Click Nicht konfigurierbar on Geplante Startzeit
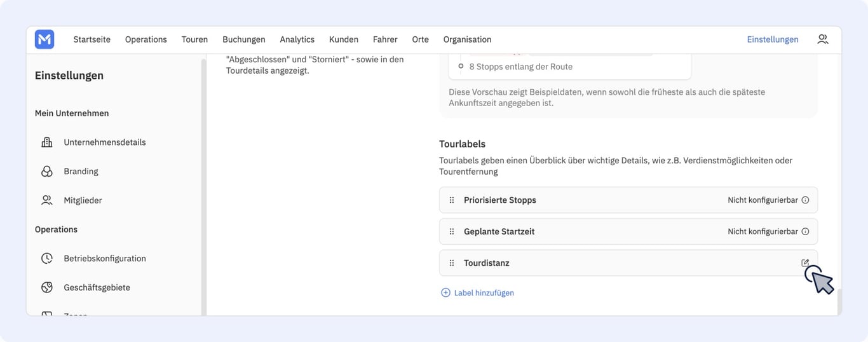Viewport: 868px width, 342px height. pos(763,231)
